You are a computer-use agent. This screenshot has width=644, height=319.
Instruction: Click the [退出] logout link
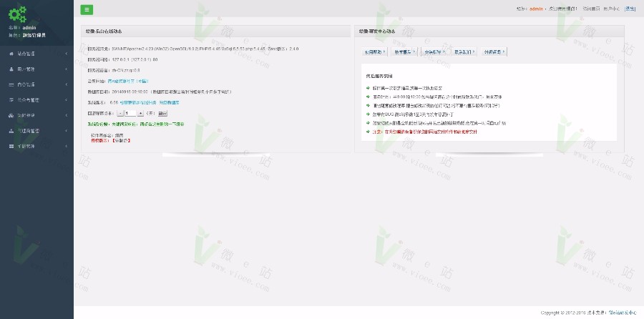(x=630, y=9)
